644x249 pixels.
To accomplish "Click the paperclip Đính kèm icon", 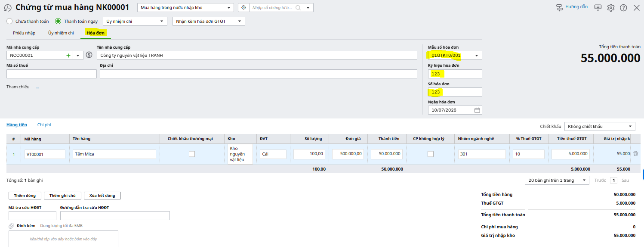I will 11,225.
